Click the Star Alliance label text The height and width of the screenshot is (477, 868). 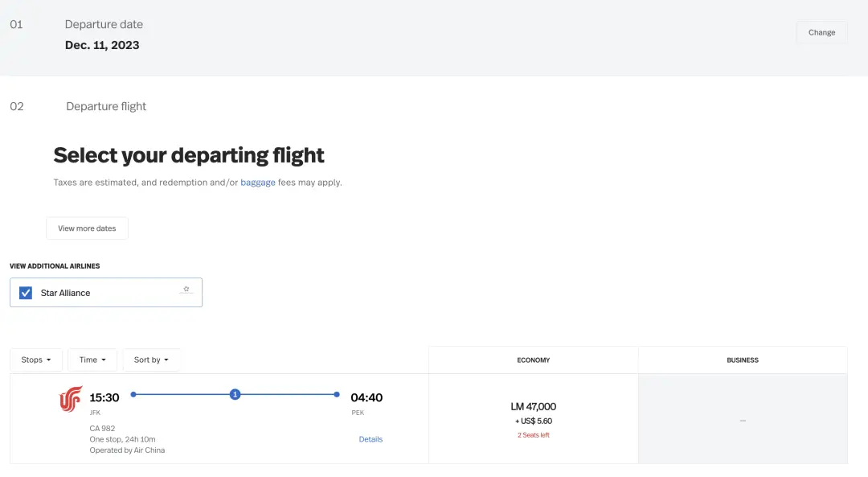click(65, 293)
